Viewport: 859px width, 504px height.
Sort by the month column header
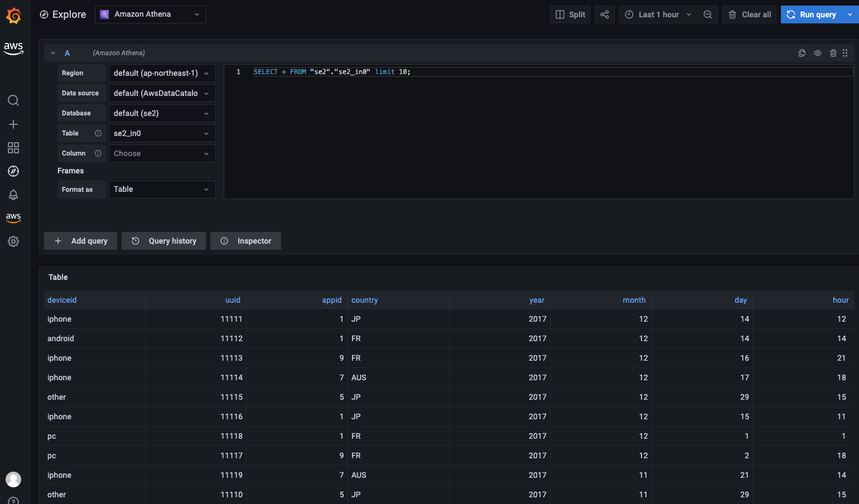(x=634, y=300)
